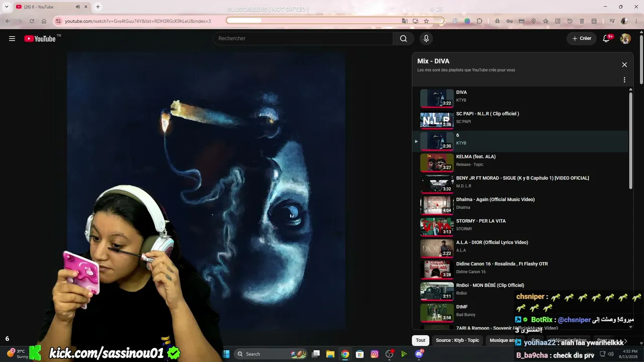644x362 pixels.
Task: Open OBS Studio from the taskbar
Action: pos(389,354)
